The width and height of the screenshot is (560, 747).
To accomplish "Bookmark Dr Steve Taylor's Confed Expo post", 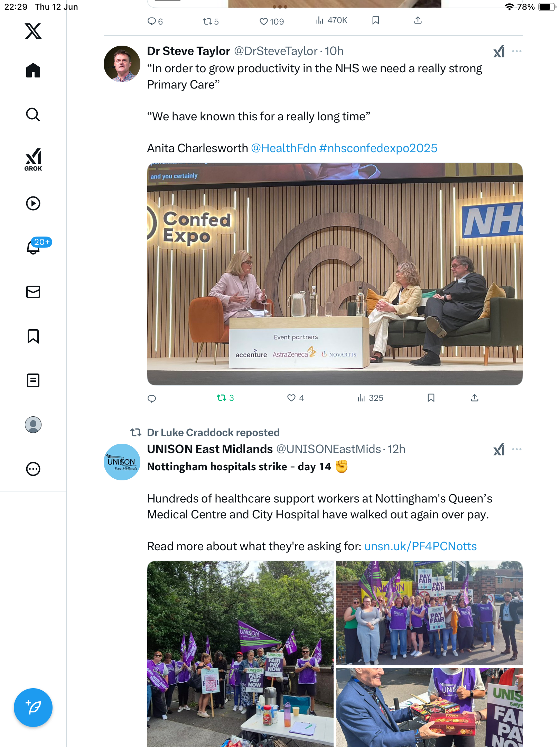I will [431, 398].
